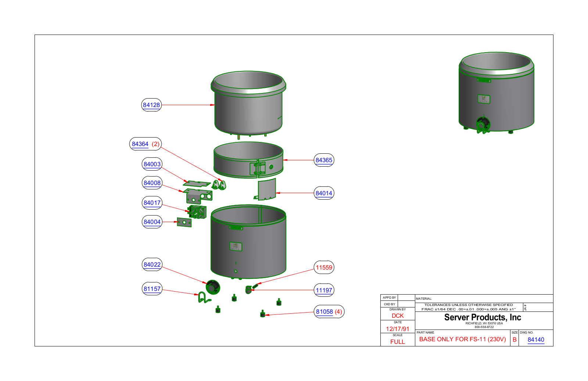Click the APPD BY field

coord(398,298)
